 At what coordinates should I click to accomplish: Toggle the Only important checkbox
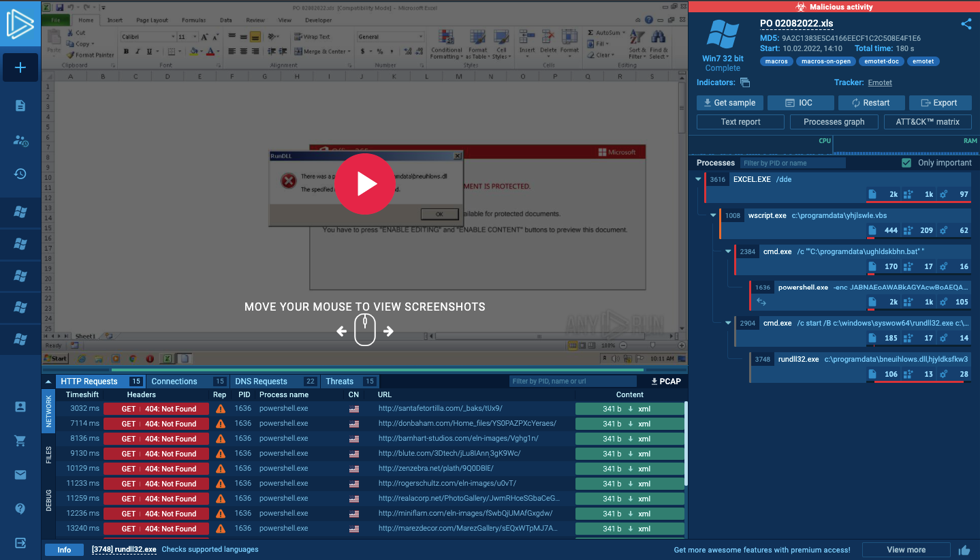click(906, 163)
